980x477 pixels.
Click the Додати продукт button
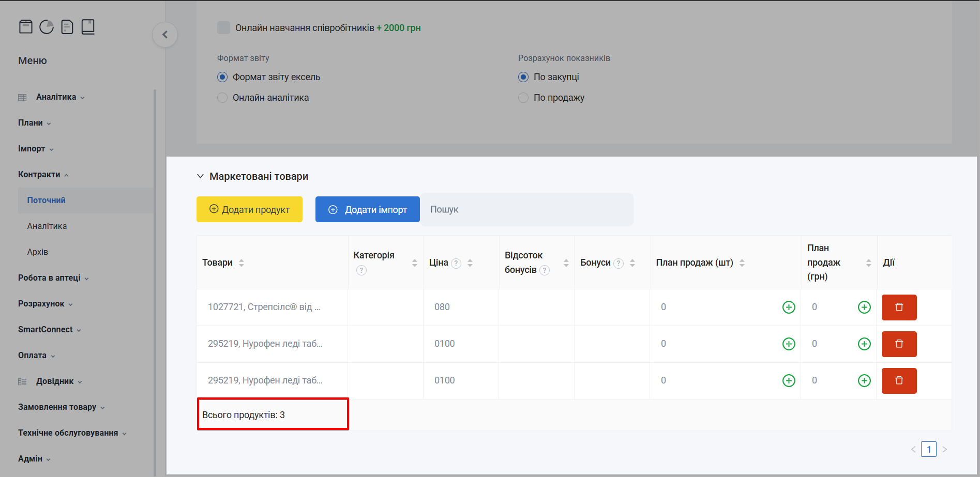tap(249, 209)
